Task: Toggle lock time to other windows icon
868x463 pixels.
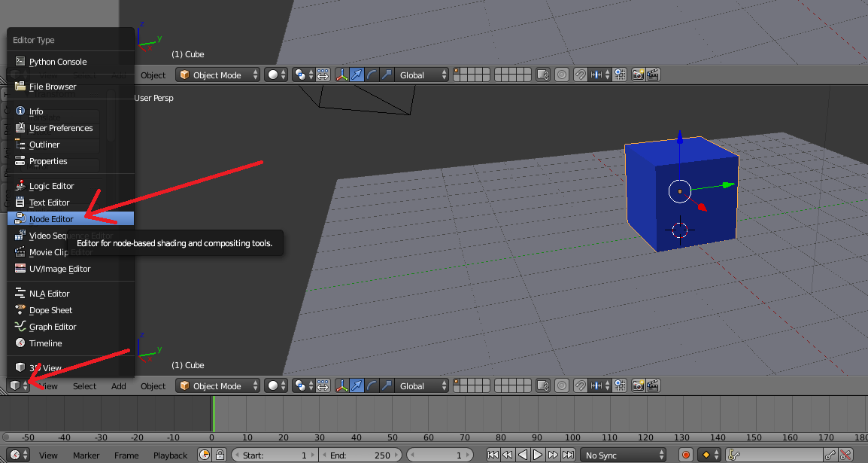Action: coord(220,455)
